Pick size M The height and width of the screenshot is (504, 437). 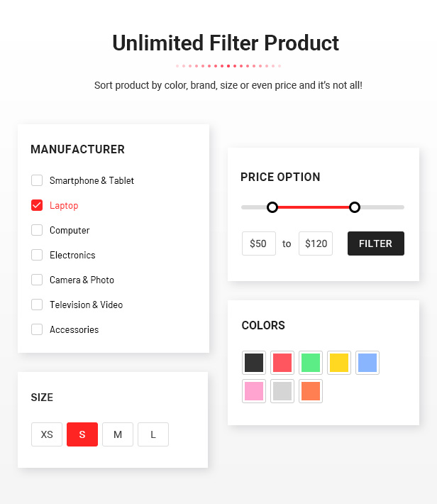click(x=118, y=434)
